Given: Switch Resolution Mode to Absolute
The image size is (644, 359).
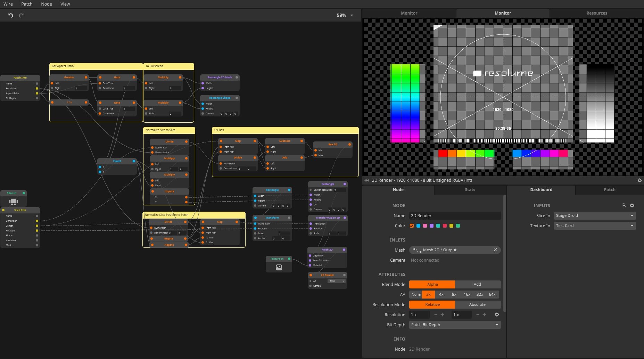Looking at the screenshot, I should pos(477,304).
